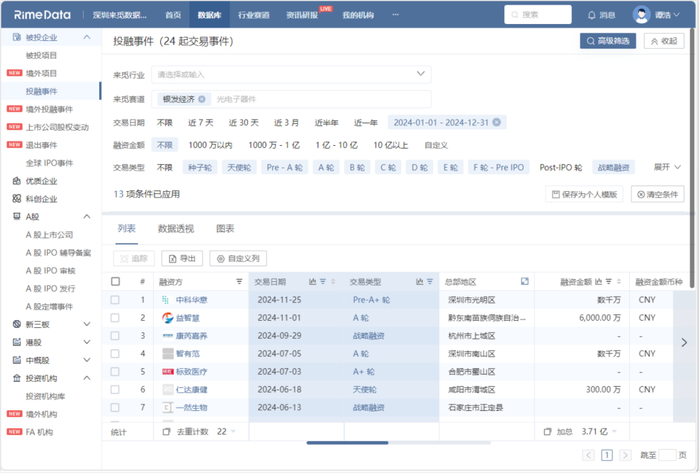Open the more menu ellipsis in navbar
Viewport: 700px width, 473px height.
pos(396,15)
